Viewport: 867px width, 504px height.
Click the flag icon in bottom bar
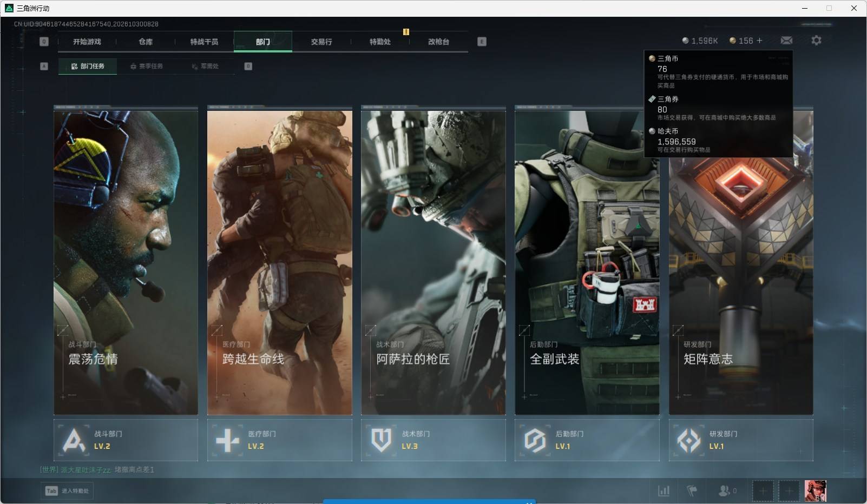tap(692, 490)
